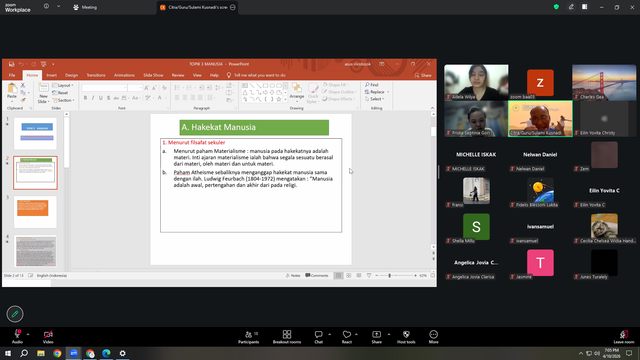Click the PowerPoint zoom slider handle
This screenshot has height=360, width=640.
(389, 276)
